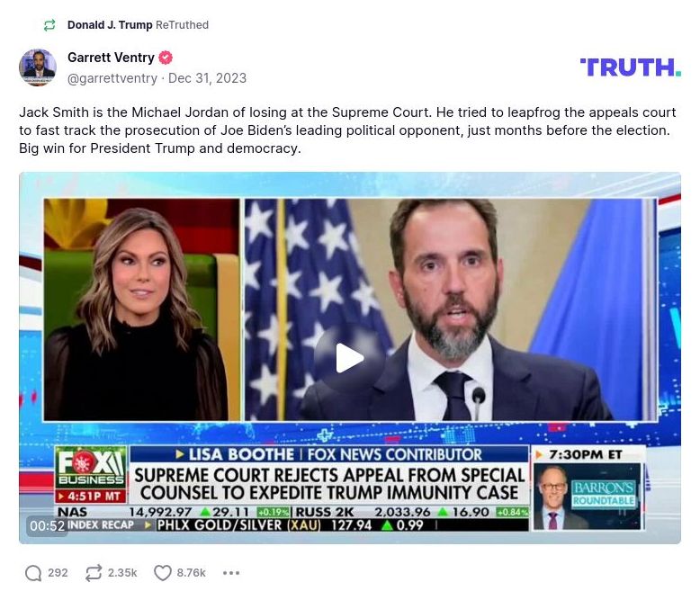This screenshot has width=700, height=600.
Task: Click the post text about Jack Smith
Action: (347, 130)
